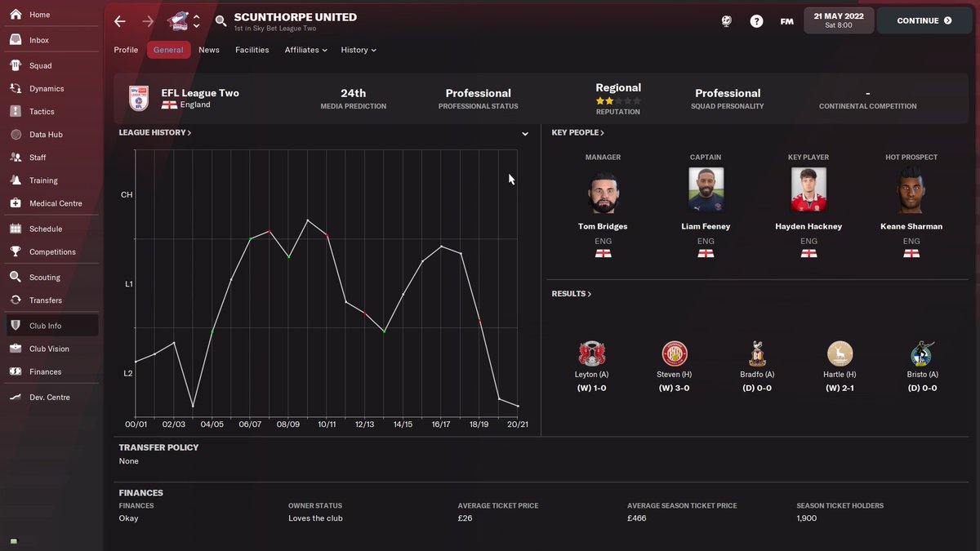Viewport: 980px width, 551px height.
Task: Click Keane Sharman portrait
Action: click(x=911, y=190)
